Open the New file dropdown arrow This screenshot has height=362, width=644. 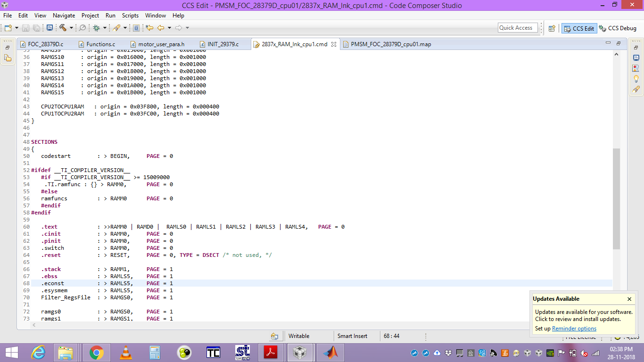[x=17, y=28]
